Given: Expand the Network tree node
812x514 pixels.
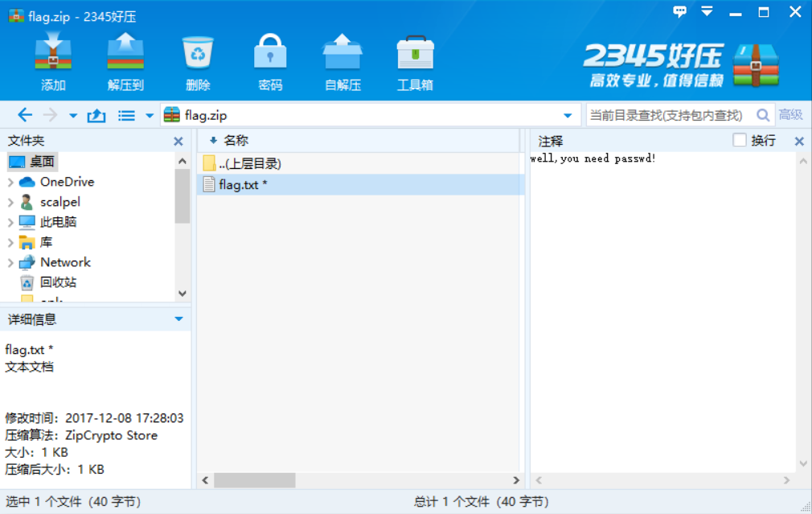Looking at the screenshot, I should (10, 263).
